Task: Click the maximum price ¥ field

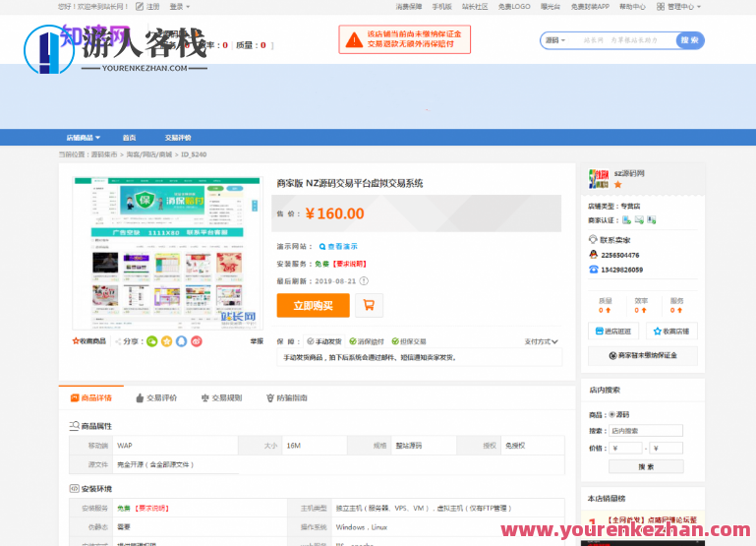Action: [x=667, y=448]
